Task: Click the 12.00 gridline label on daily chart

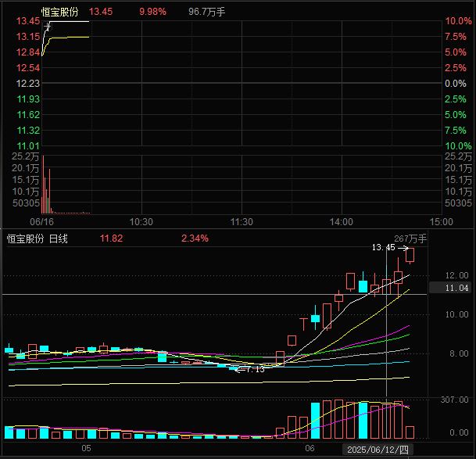Action: (x=456, y=275)
